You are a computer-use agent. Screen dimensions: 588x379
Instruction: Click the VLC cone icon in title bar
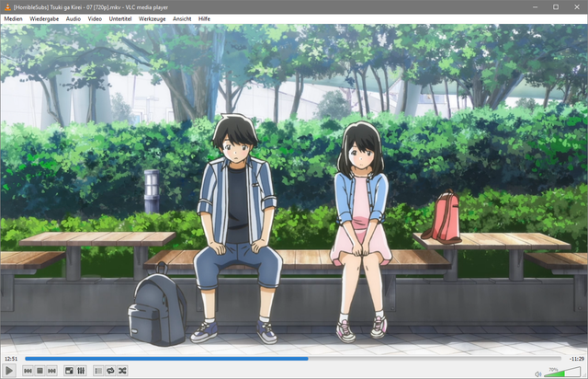(x=7, y=6)
